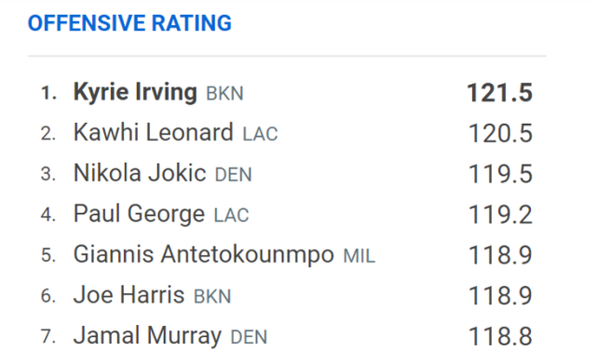Open Nikola Jokic's profile link
The image size is (596, 364).
pos(140,173)
